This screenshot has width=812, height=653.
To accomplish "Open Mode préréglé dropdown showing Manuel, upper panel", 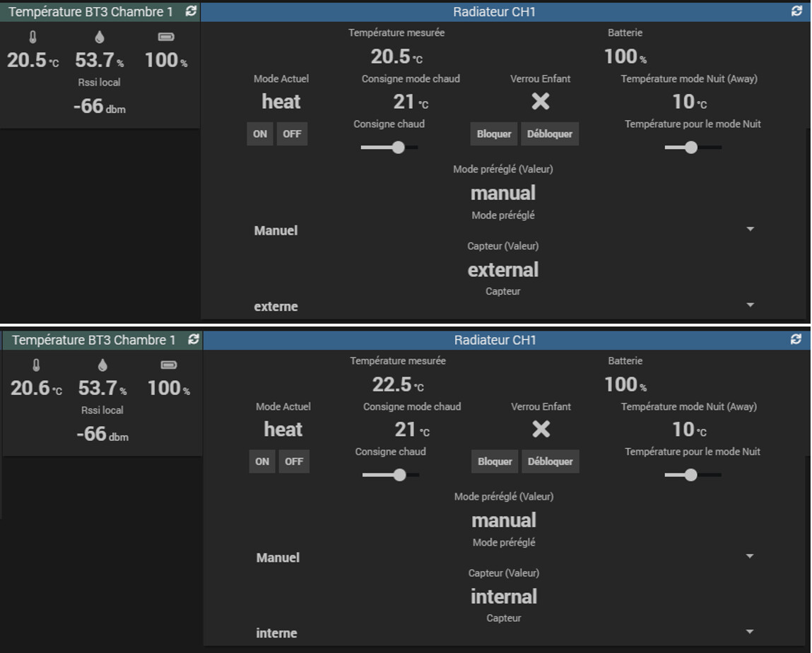I will (503, 230).
